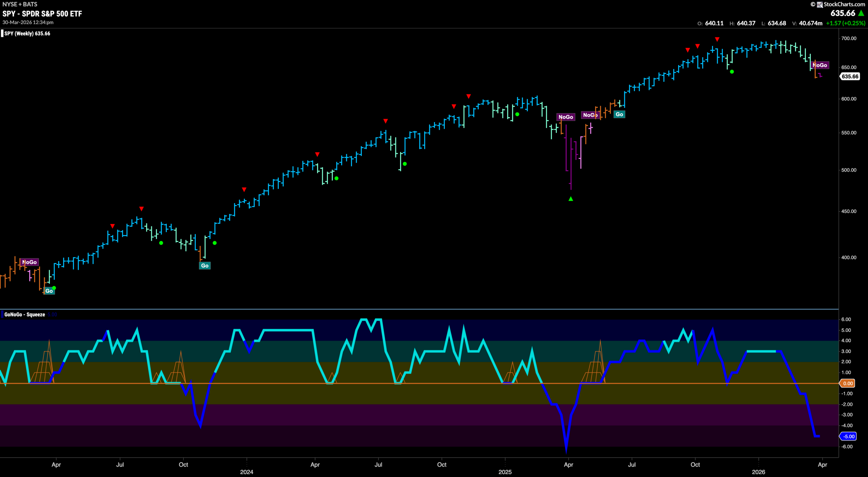Click the 550.00 price axis label
Viewport: 868px width, 477px height.
pyautogui.click(x=849, y=133)
